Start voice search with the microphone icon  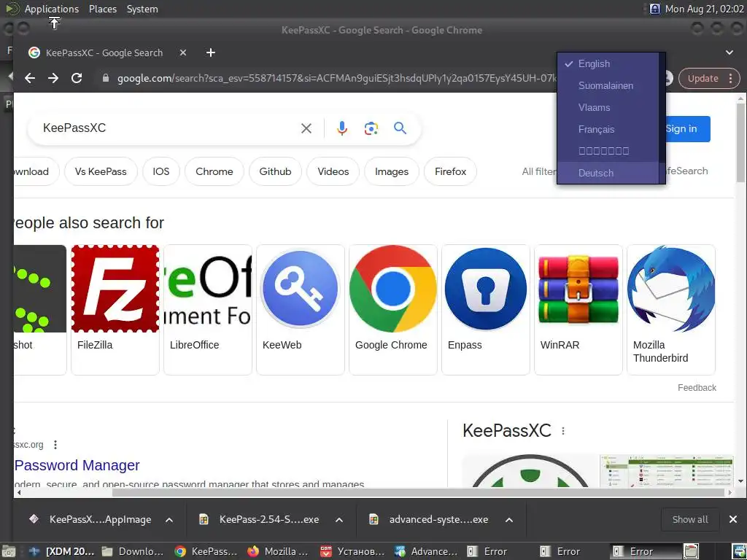click(342, 128)
